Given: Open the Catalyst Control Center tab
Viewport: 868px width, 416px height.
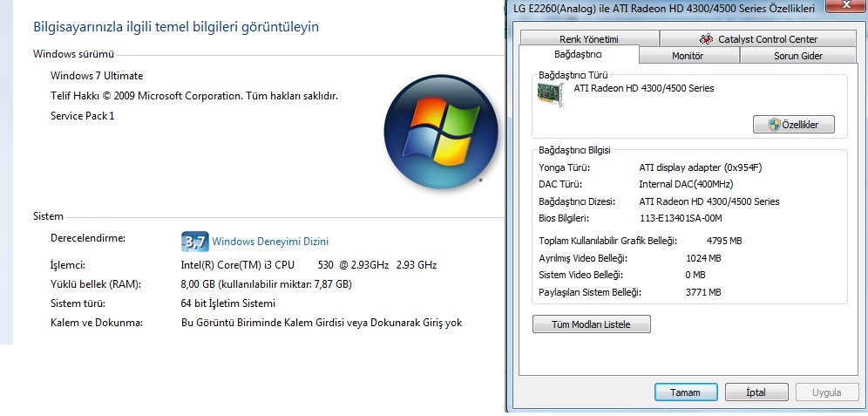Looking at the screenshot, I should [x=758, y=38].
